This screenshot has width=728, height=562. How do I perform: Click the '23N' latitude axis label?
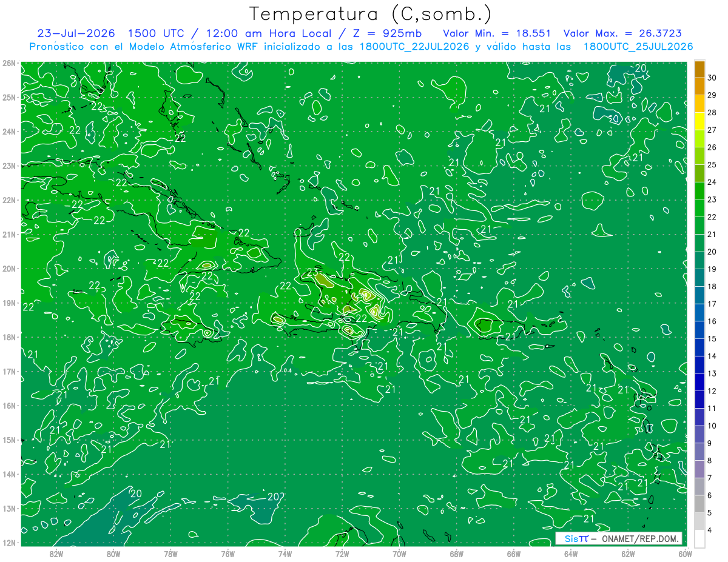click(x=9, y=166)
